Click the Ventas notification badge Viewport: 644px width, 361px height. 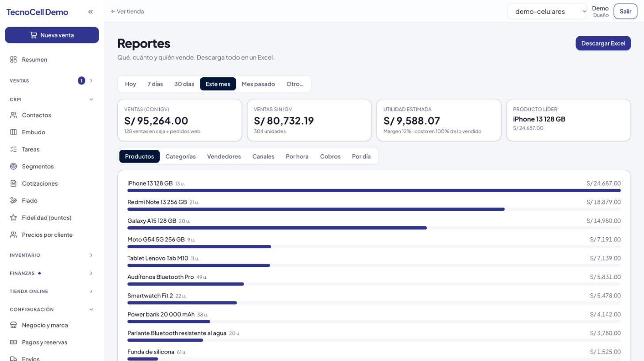81,81
